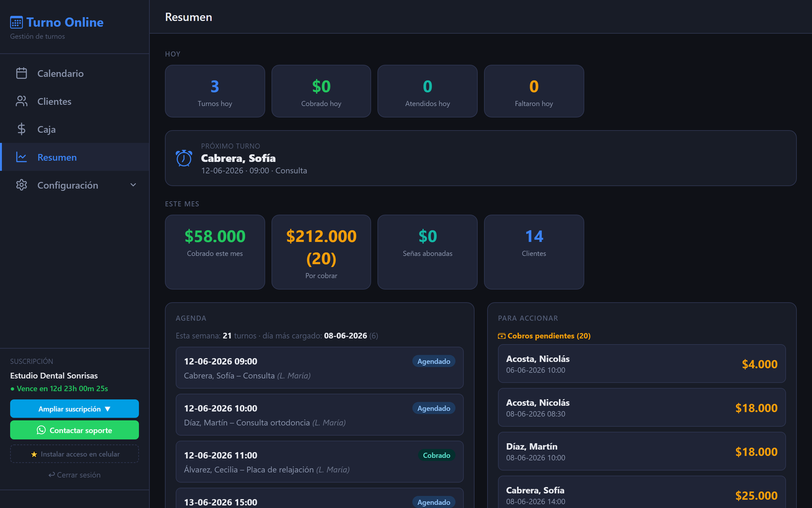The image size is (812, 508).
Task: Open the Faltaron hoy stat card
Action: [x=534, y=91]
